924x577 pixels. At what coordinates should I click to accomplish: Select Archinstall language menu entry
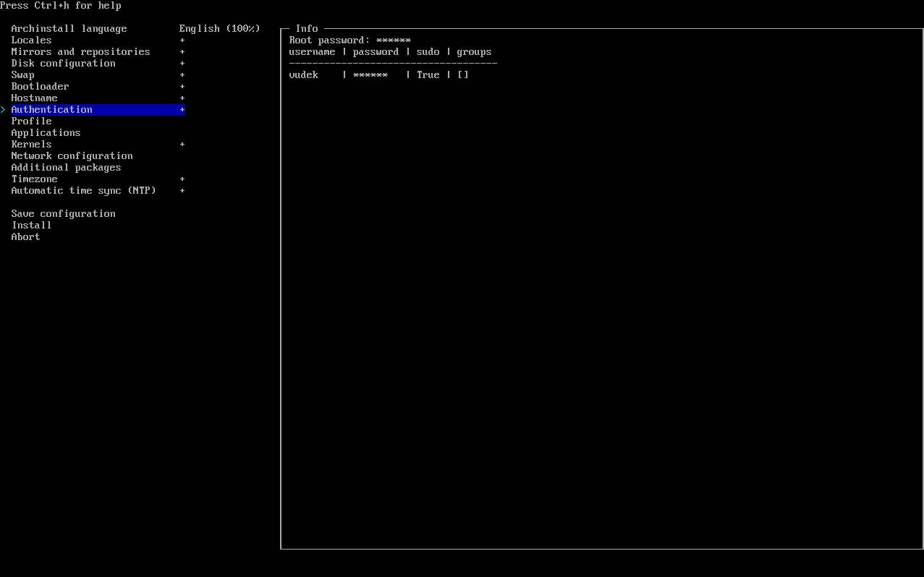(x=69, y=29)
